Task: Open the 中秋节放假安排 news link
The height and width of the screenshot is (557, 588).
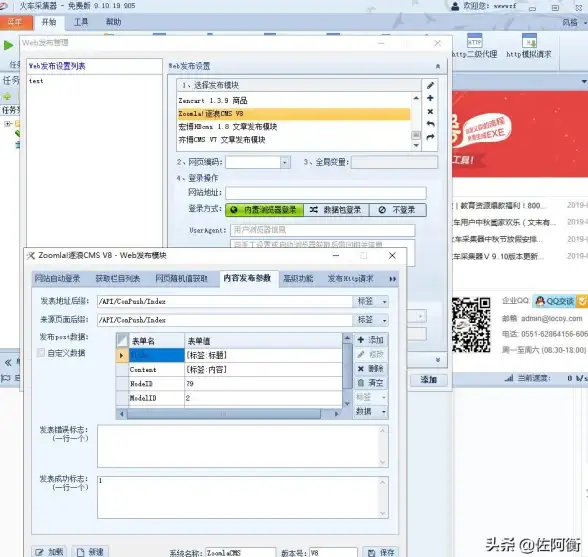Action: 498,239
